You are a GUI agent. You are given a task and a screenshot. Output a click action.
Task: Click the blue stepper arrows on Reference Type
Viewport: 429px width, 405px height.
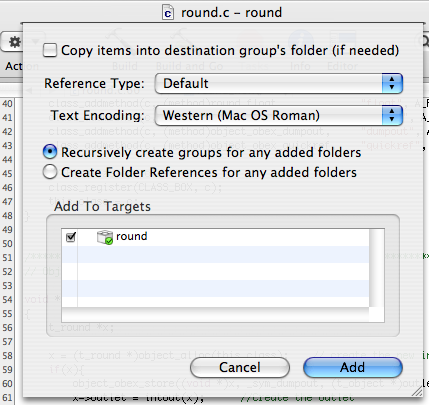392,83
